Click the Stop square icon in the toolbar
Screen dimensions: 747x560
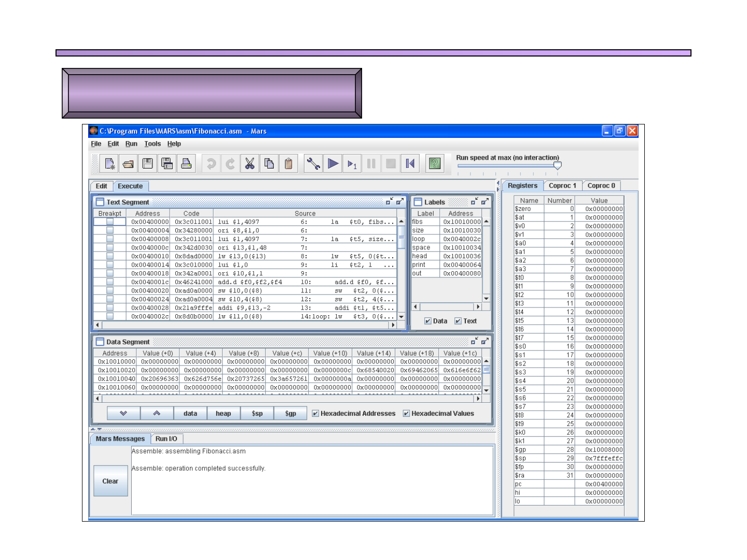(x=391, y=164)
